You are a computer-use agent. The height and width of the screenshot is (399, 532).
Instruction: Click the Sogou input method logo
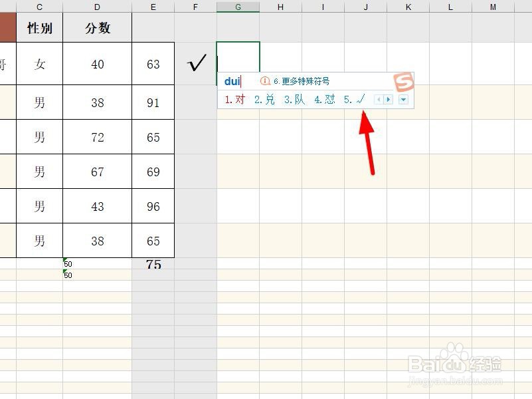click(404, 82)
